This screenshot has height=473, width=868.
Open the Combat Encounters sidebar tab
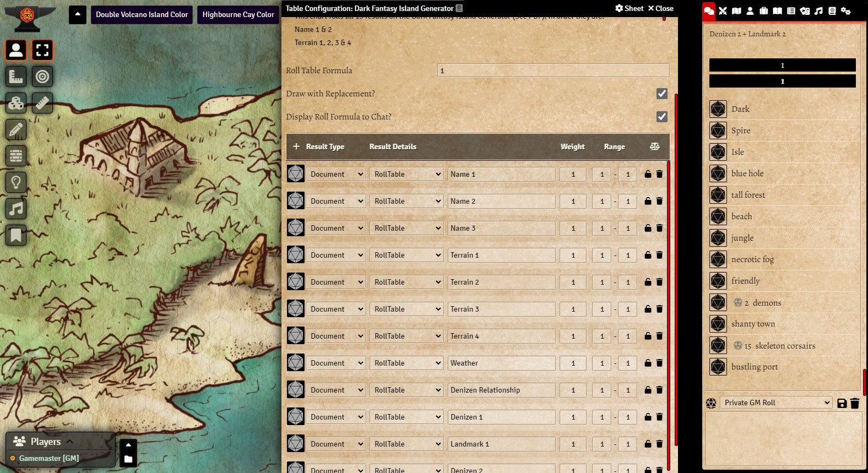coord(723,11)
